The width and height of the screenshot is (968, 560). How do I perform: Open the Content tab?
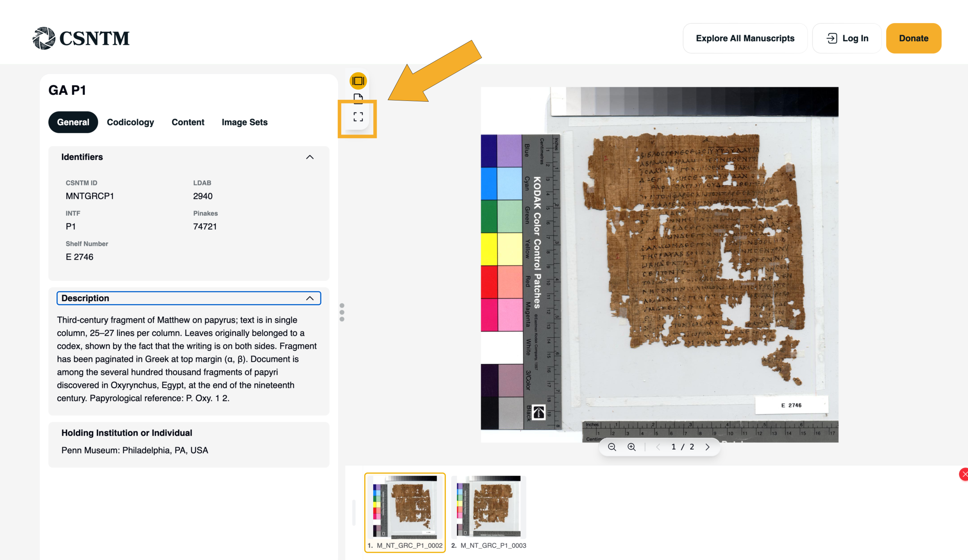188,122
